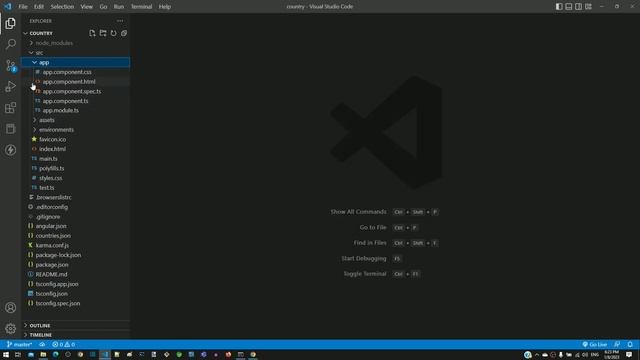Screen dimensions: 640x360
Task: Open karma.conf.js file
Action: tap(76, 245)
